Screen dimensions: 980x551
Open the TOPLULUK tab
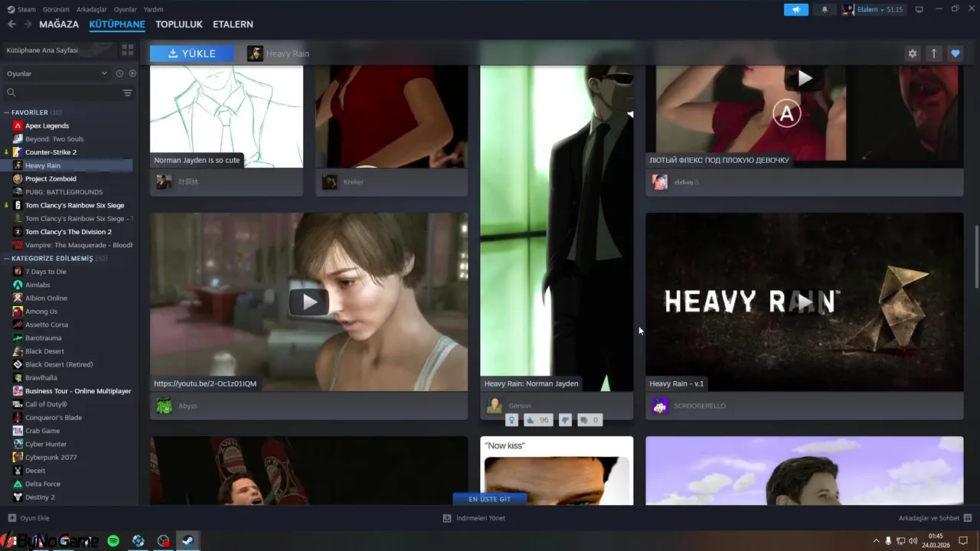[179, 24]
